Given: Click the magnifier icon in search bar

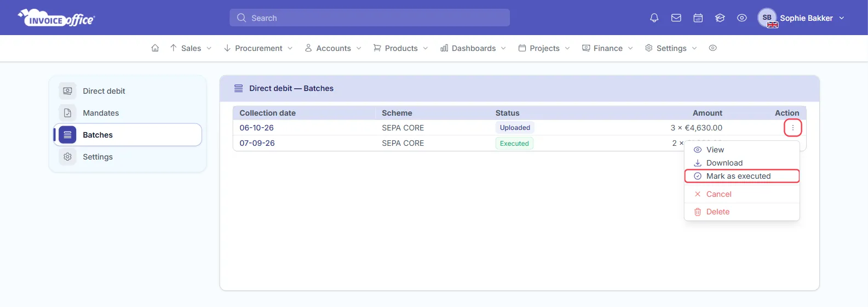Looking at the screenshot, I should click(241, 18).
